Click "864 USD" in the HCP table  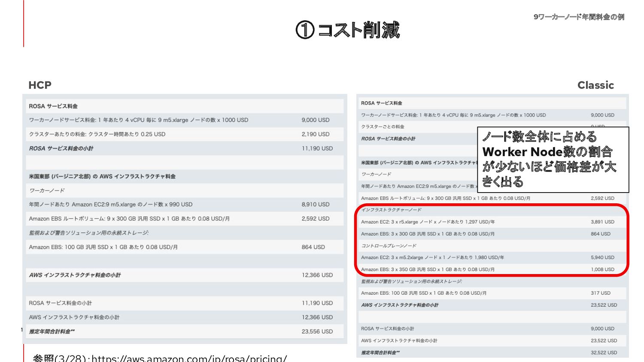[x=313, y=247]
